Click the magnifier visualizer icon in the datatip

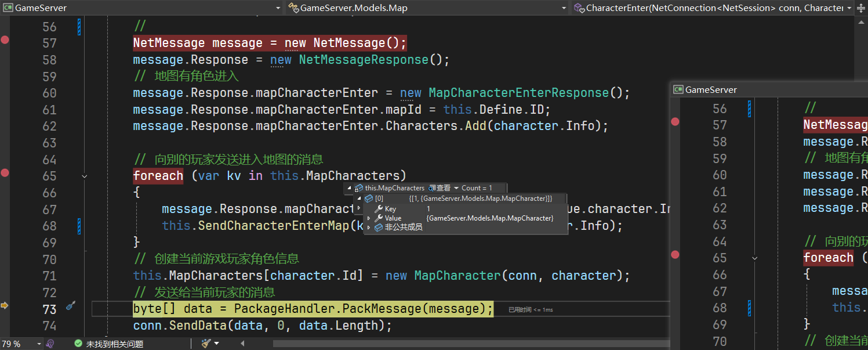point(431,188)
